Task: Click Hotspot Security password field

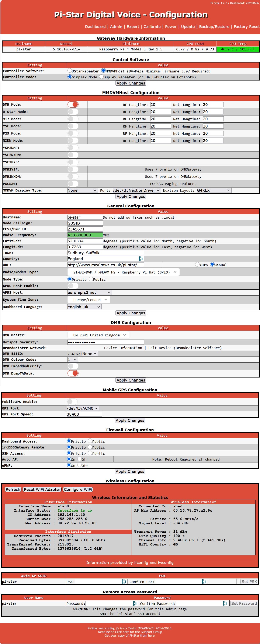Action: (x=106, y=342)
